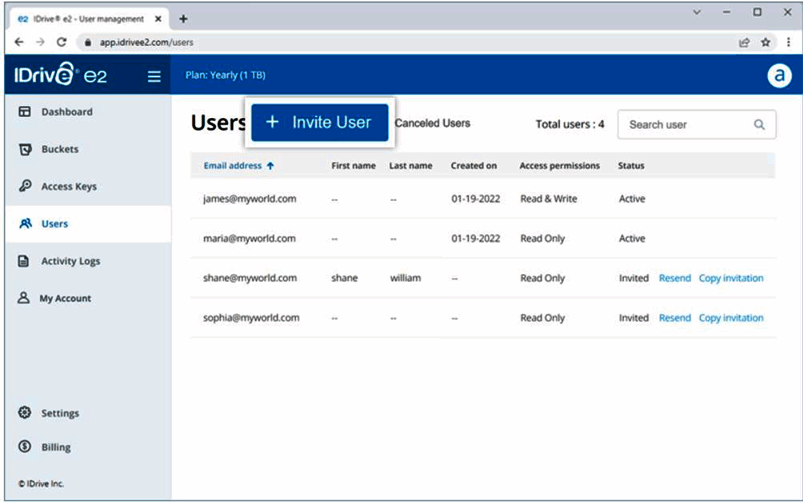Expand the browser tab search chevron

click(697, 13)
